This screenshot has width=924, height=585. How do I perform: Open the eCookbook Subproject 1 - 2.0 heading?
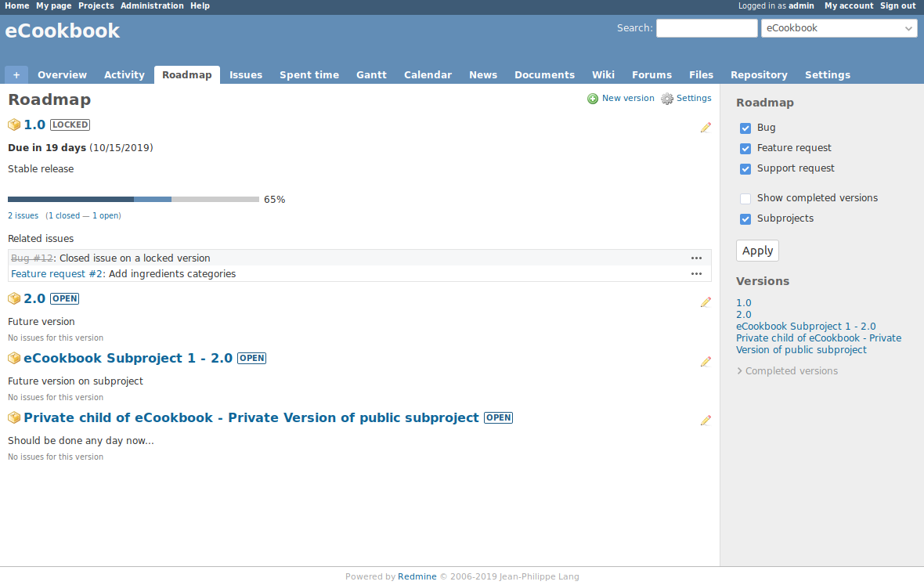(x=128, y=358)
